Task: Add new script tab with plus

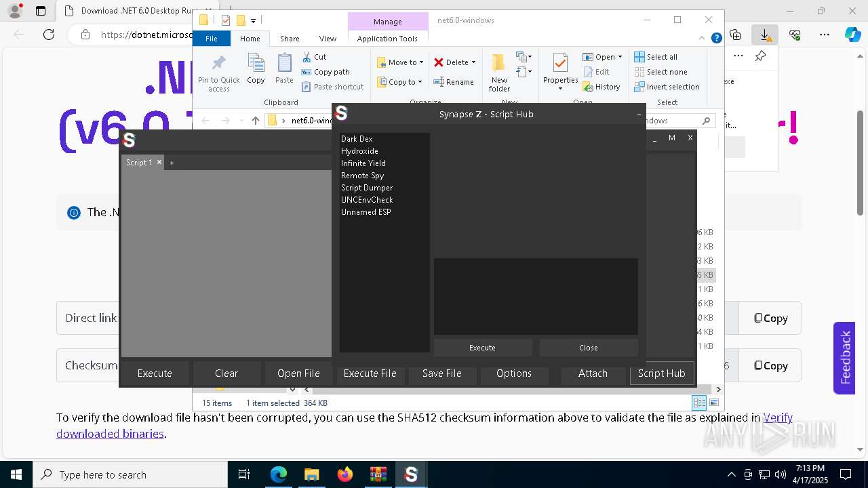Action: [x=172, y=163]
